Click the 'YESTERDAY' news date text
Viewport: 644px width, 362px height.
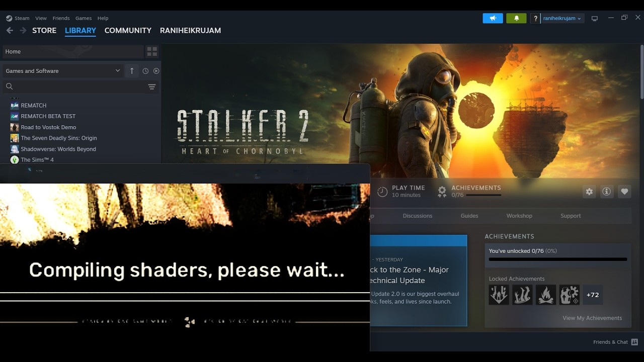[389, 260]
